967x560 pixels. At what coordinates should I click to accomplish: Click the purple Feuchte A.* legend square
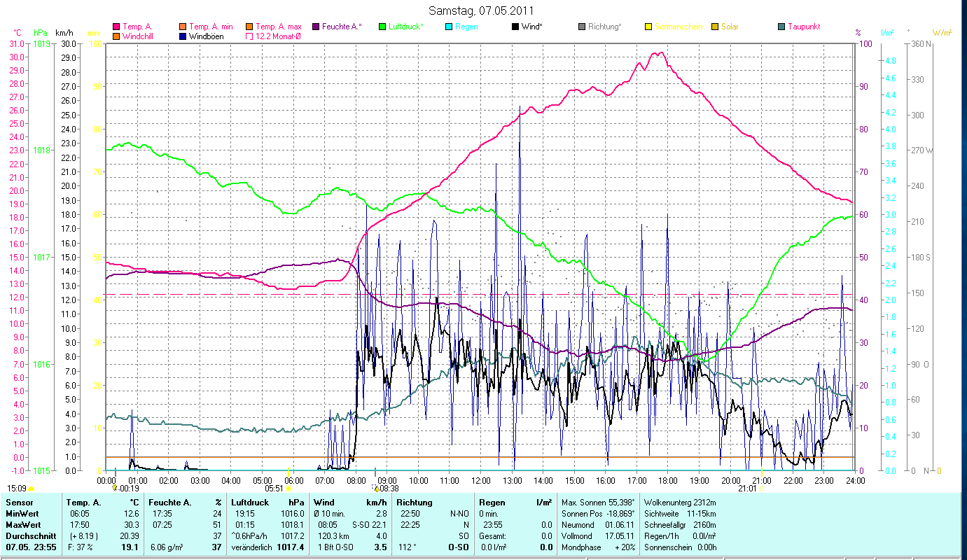tap(315, 27)
